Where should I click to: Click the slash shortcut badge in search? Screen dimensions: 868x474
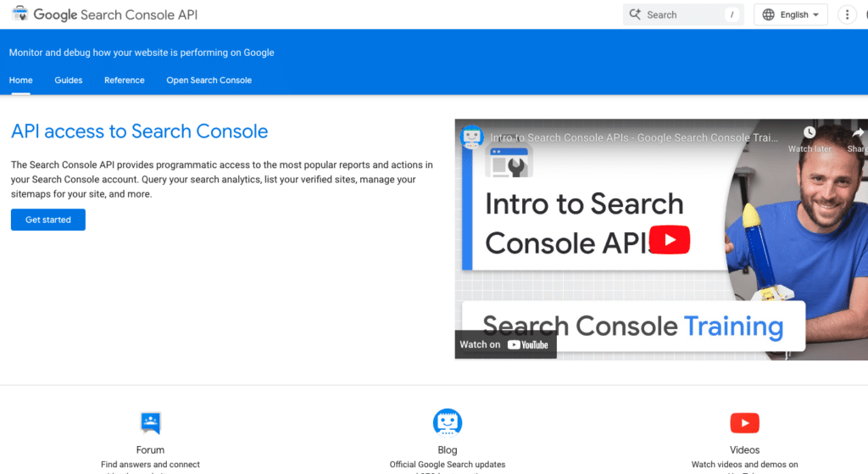tap(732, 14)
